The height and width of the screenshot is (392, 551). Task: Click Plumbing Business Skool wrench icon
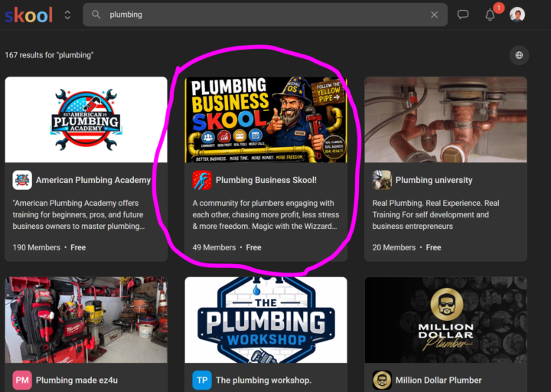202,180
